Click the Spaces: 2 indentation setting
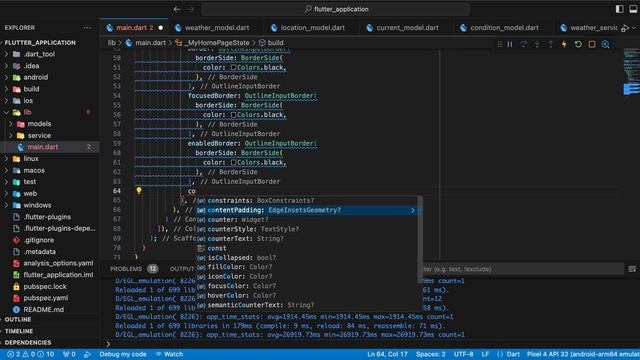The height and width of the screenshot is (360, 640). click(431, 354)
